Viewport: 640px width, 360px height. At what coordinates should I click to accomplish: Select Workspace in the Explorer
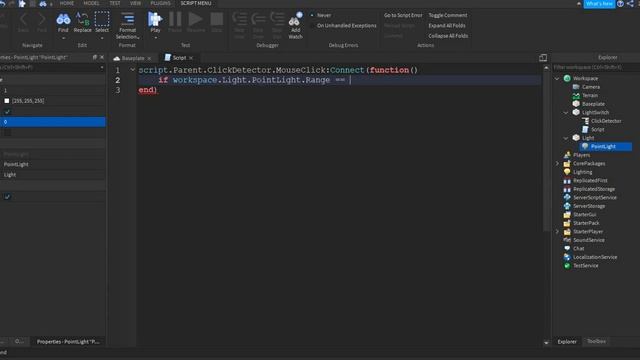(585, 78)
